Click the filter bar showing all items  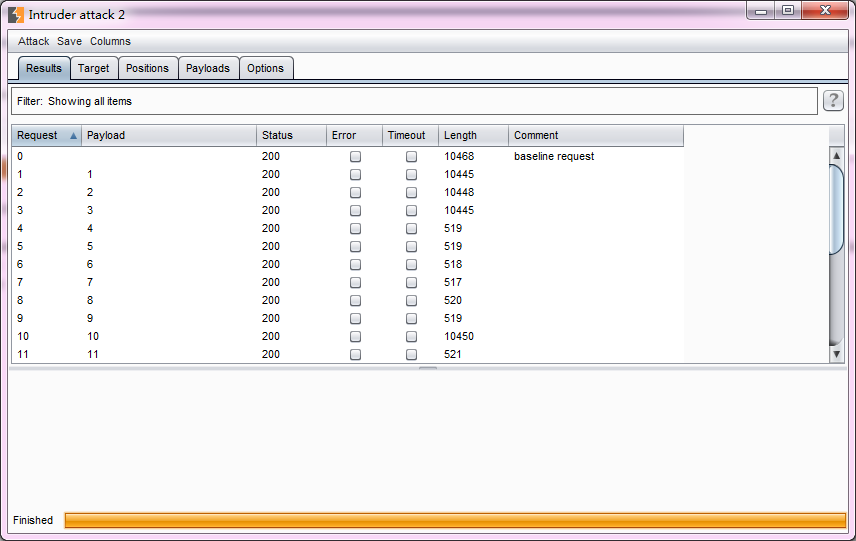tap(414, 101)
